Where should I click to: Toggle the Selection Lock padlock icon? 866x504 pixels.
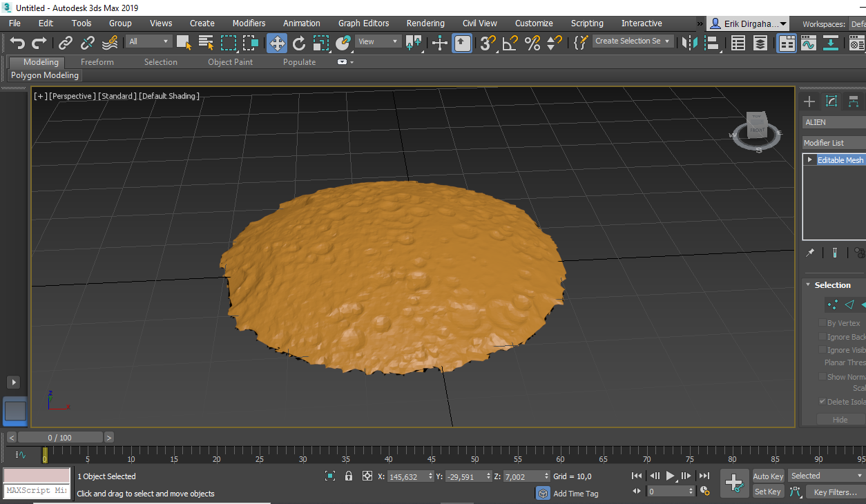[x=349, y=476]
